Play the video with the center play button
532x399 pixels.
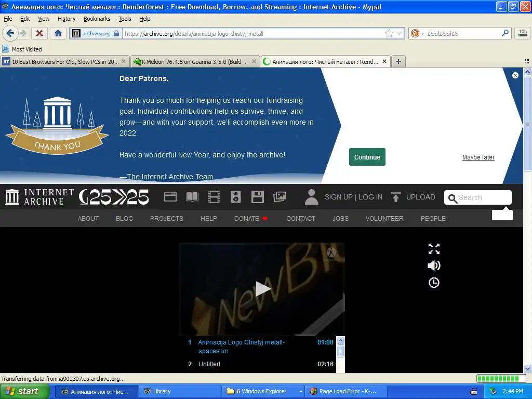point(262,289)
